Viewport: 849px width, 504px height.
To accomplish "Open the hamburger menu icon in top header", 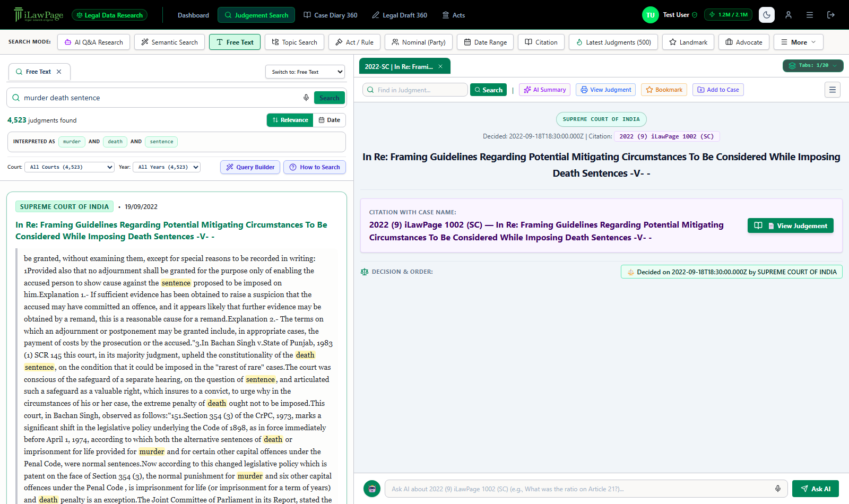I will (810, 15).
